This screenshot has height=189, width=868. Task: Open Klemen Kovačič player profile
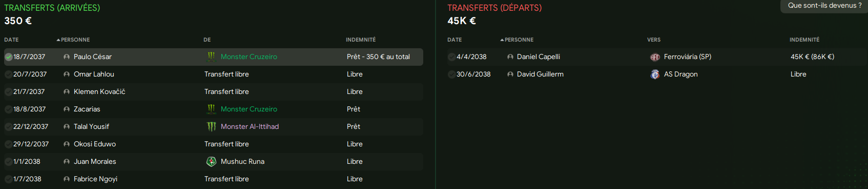coord(99,91)
